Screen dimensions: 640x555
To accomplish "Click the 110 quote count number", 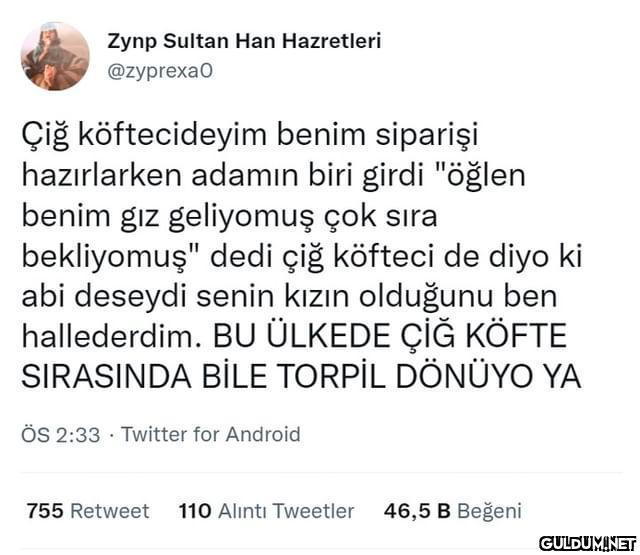I will coord(195,511).
